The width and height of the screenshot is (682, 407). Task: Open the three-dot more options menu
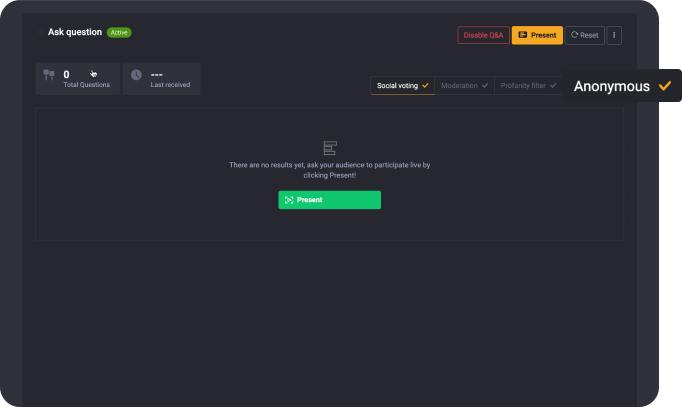614,35
